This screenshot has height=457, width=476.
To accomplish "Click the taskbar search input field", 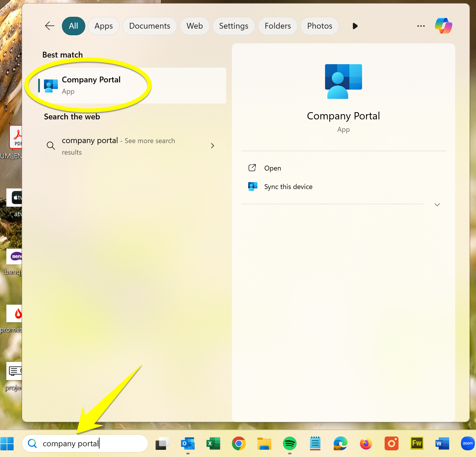I will (87, 443).
